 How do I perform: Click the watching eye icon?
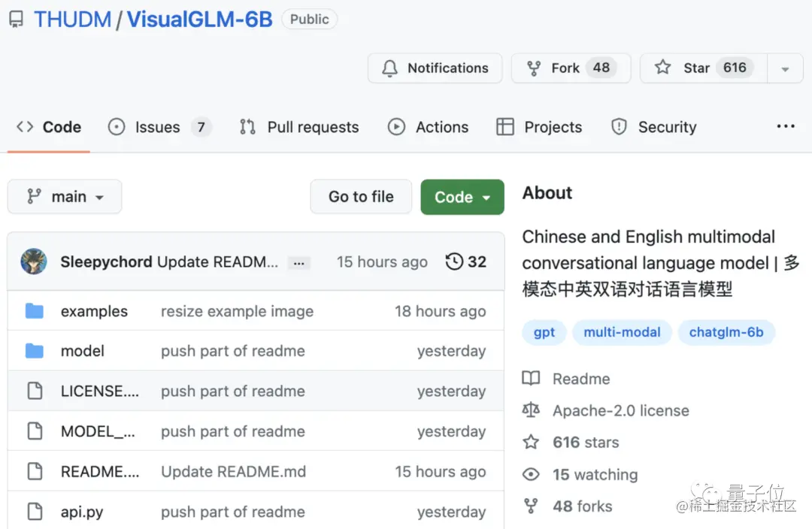(x=532, y=474)
